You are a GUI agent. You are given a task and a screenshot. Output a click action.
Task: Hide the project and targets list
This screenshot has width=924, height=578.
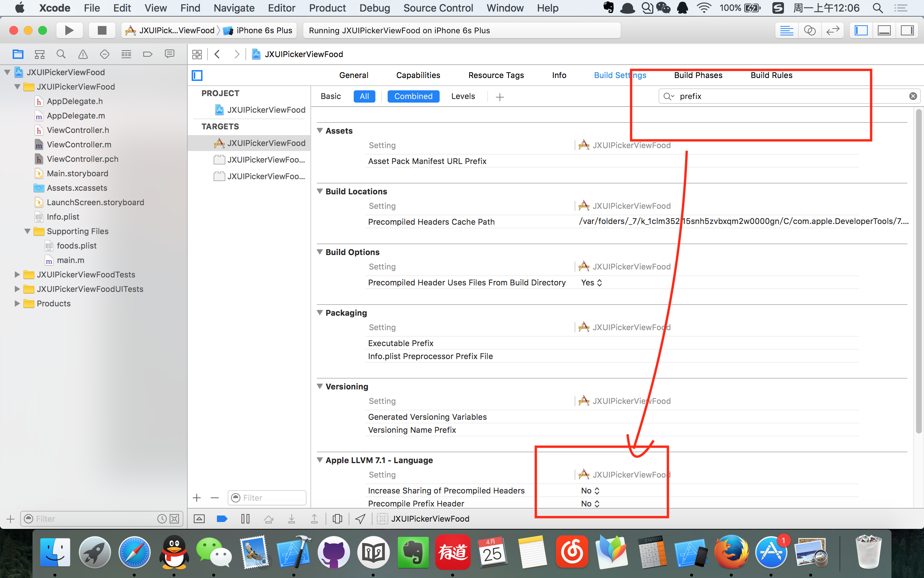197,75
